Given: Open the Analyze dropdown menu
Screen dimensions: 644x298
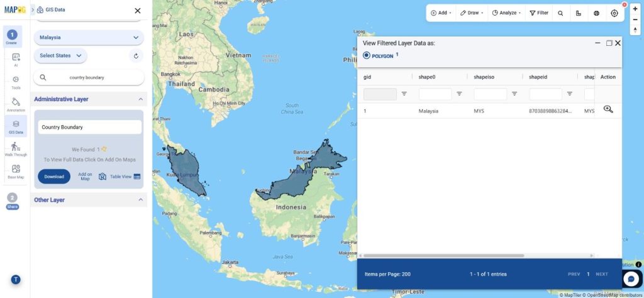Looking at the screenshot, I should pos(506,13).
